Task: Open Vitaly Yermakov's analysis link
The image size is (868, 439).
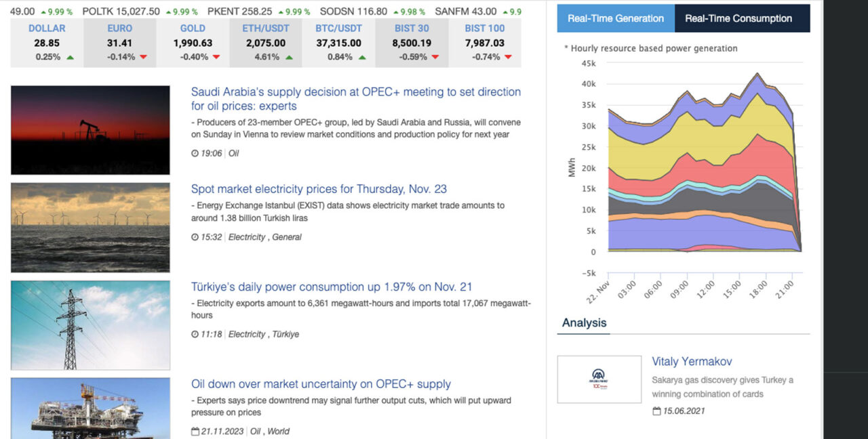Action: (x=692, y=362)
